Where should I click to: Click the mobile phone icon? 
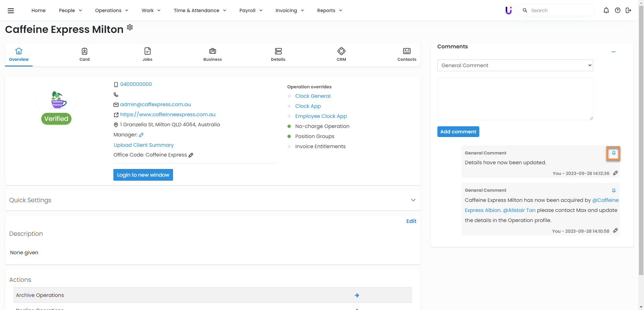116,85
